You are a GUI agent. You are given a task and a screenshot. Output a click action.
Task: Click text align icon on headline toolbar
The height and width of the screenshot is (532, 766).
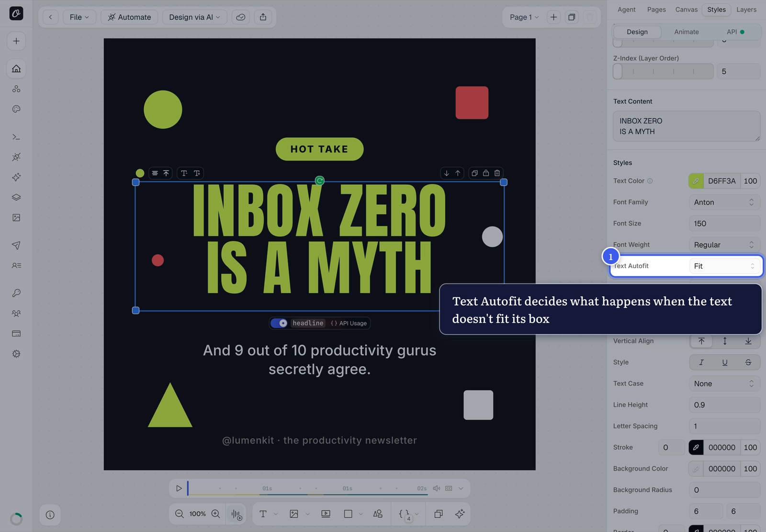[155, 173]
